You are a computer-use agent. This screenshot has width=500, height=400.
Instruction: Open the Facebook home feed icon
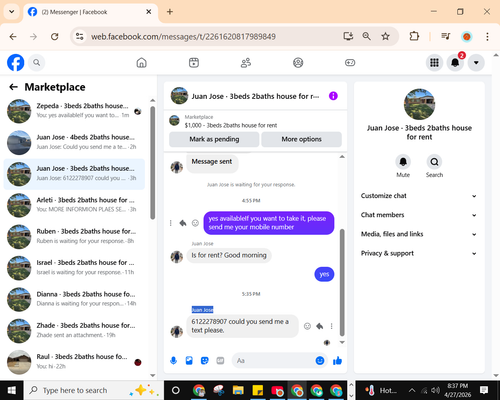pyautogui.click(x=142, y=63)
